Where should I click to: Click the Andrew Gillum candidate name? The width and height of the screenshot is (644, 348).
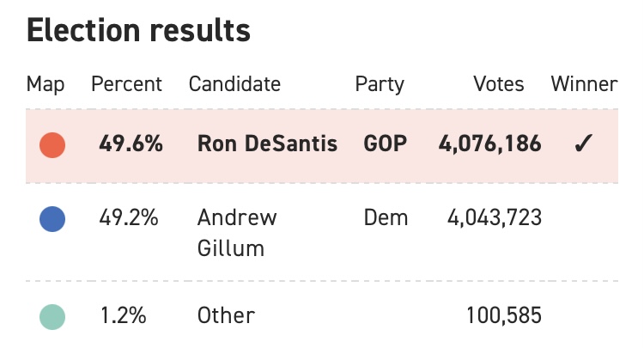(237, 233)
